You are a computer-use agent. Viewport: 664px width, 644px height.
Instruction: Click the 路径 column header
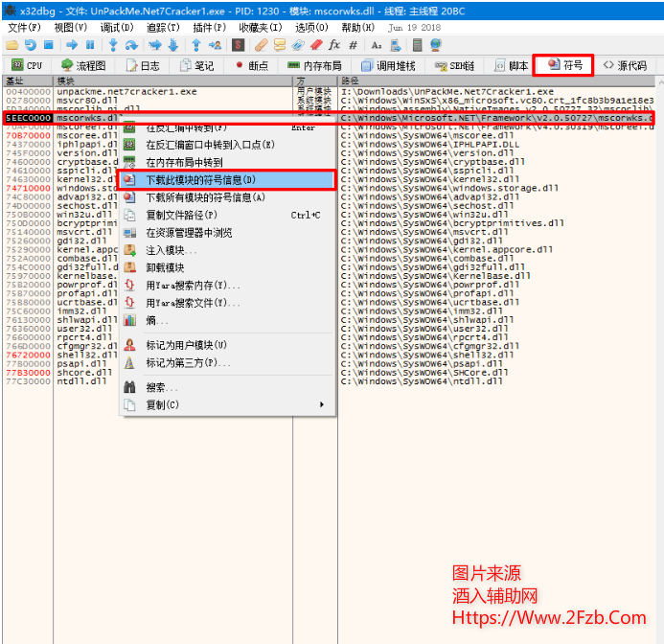(351, 80)
